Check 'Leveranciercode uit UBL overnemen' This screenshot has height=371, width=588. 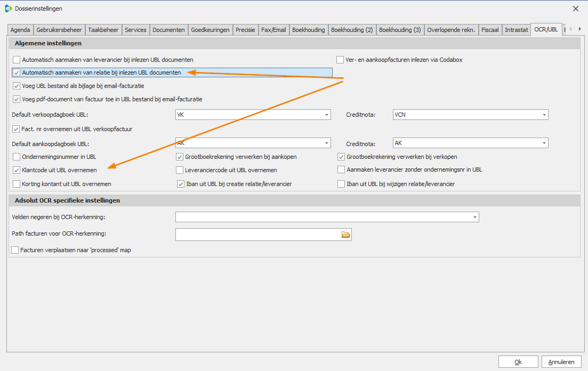coord(180,170)
